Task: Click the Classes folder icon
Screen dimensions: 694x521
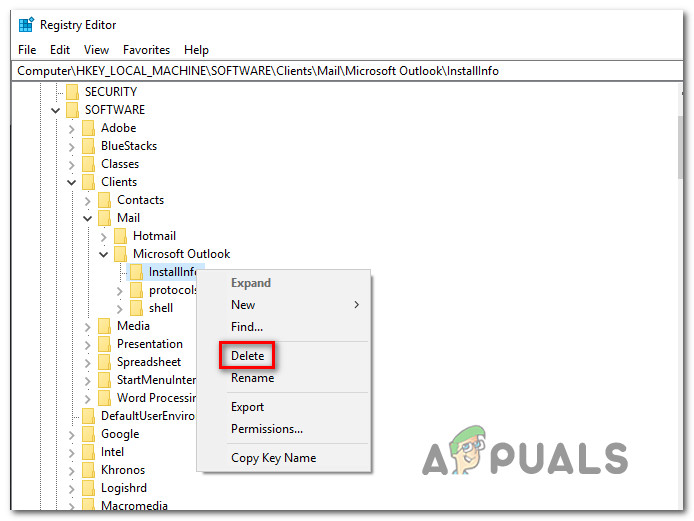Action: pos(89,164)
